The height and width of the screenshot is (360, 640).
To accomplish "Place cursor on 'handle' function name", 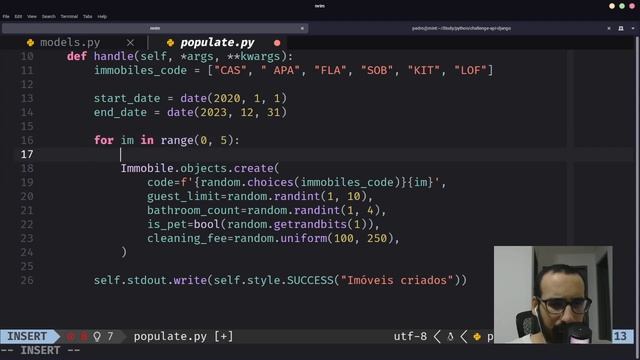I will tap(113, 56).
